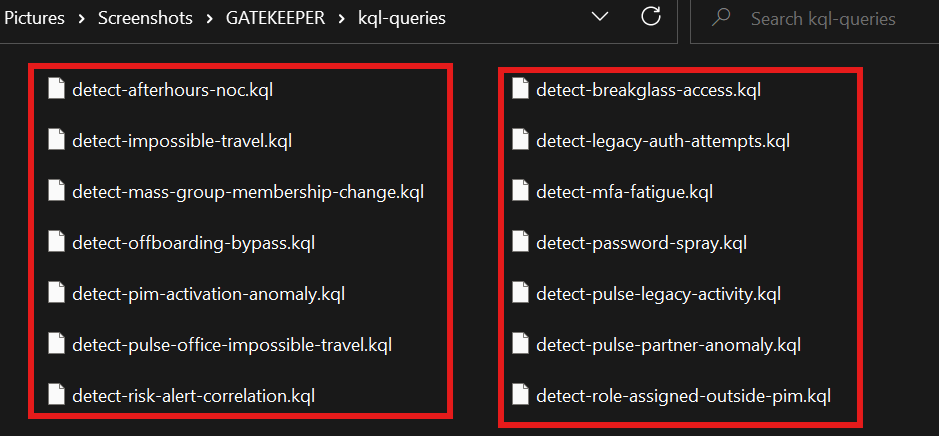Select detect-password-spray.kql file name
Viewport: 939px width, 436px height.
641,243
